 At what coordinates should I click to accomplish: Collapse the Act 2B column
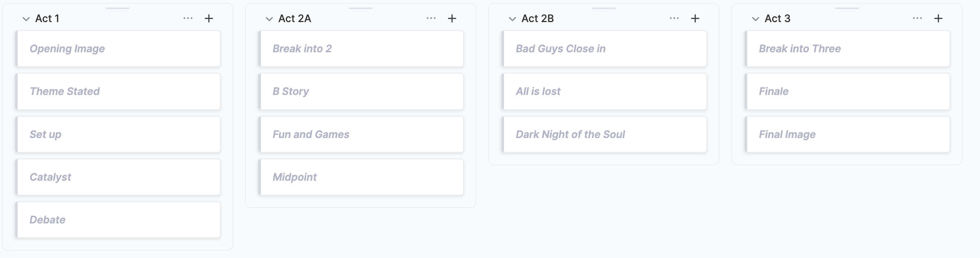[512, 19]
